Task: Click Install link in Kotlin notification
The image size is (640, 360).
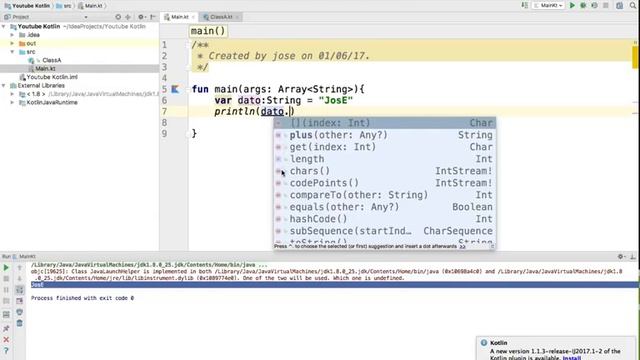Action: coord(572,358)
